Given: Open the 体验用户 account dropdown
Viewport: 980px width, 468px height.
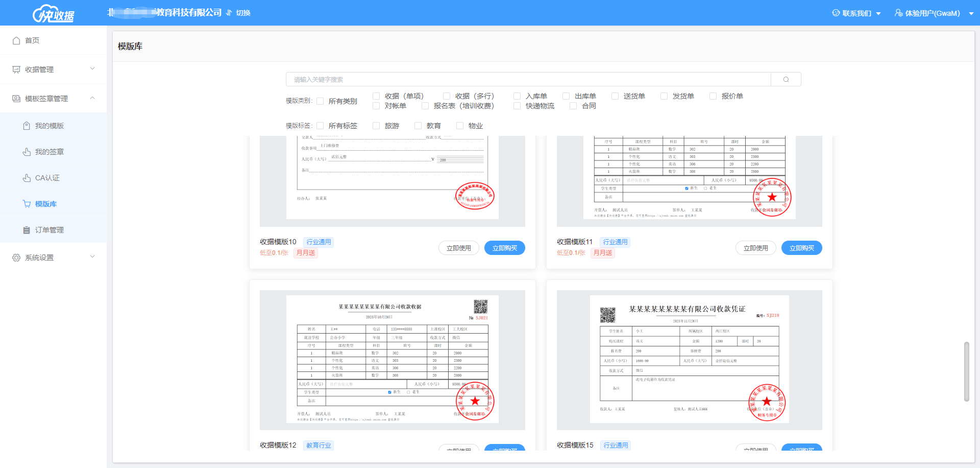Looking at the screenshot, I should coord(934,13).
